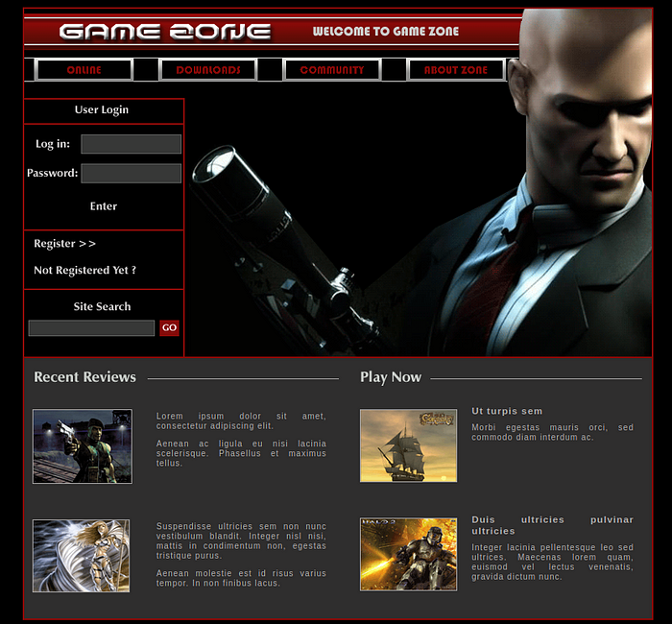Click the Ut turpis sem title
Screen dimensions: 672x624
507,411
